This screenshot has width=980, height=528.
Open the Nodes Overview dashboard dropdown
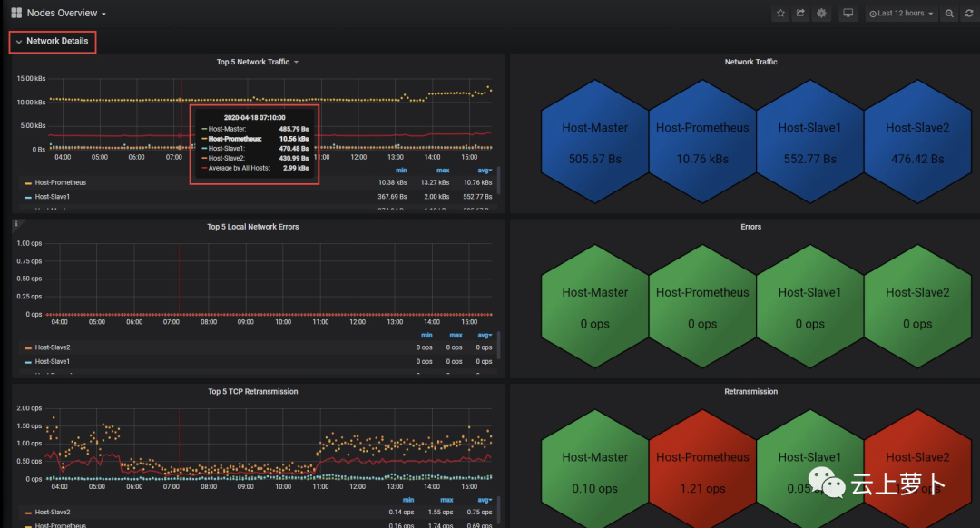pos(66,13)
